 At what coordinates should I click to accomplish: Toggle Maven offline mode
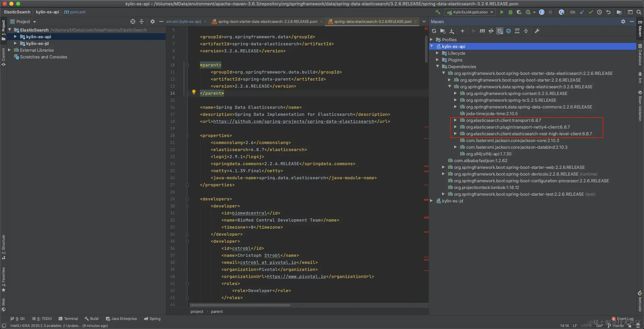point(491,31)
